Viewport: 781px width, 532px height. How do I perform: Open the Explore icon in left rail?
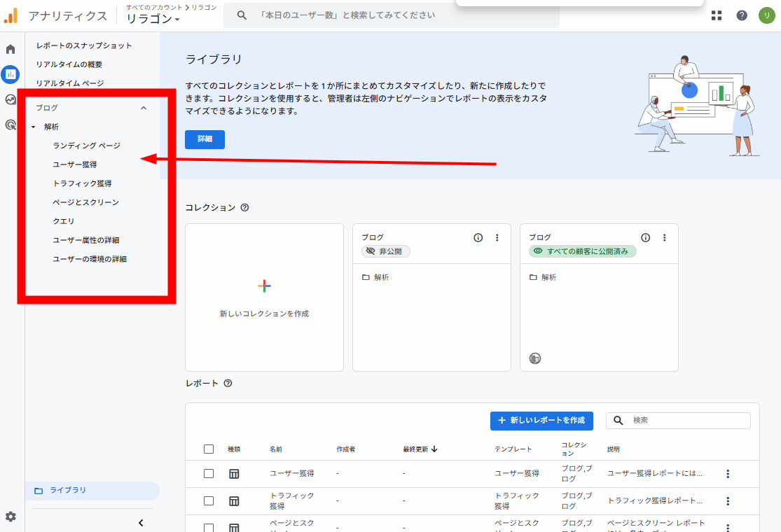[11, 99]
